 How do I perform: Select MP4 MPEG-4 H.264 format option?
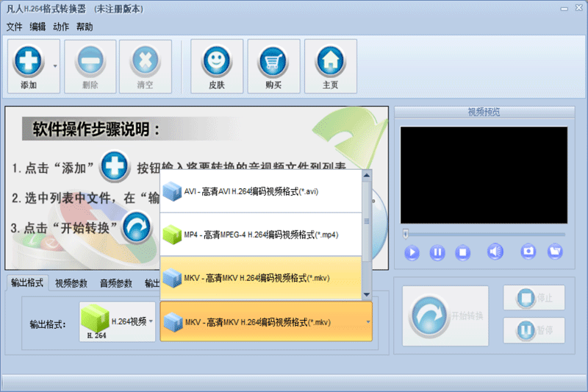pos(261,235)
